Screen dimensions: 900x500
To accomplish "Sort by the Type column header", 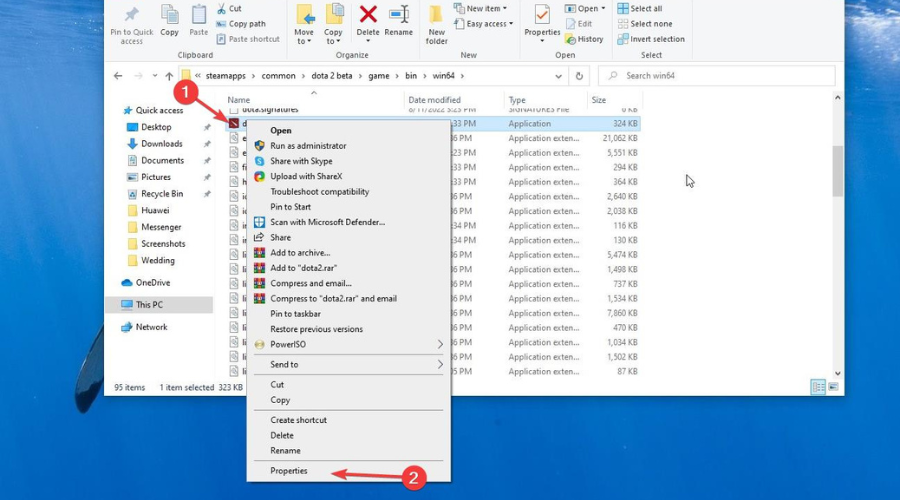I will 517,100.
